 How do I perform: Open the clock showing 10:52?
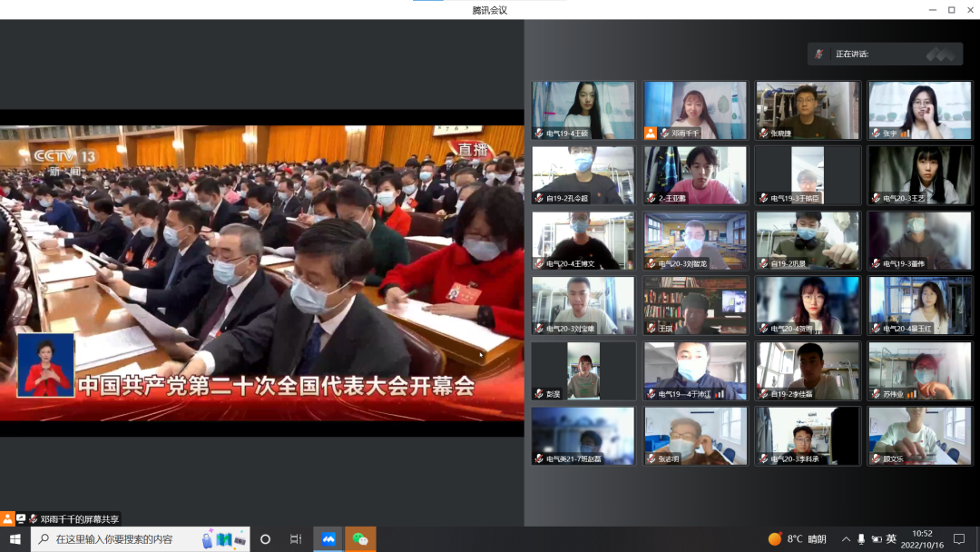[x=922, y=539]
